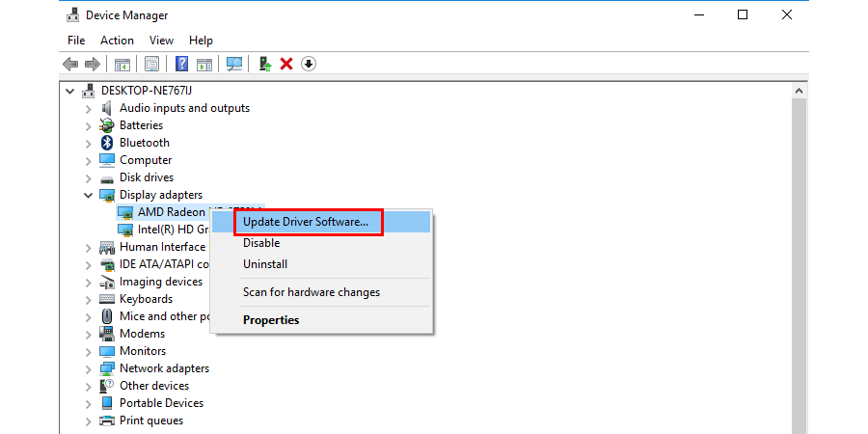Click the Modems category icon
Screen dimensions: 868x434
tap(107, 334)
